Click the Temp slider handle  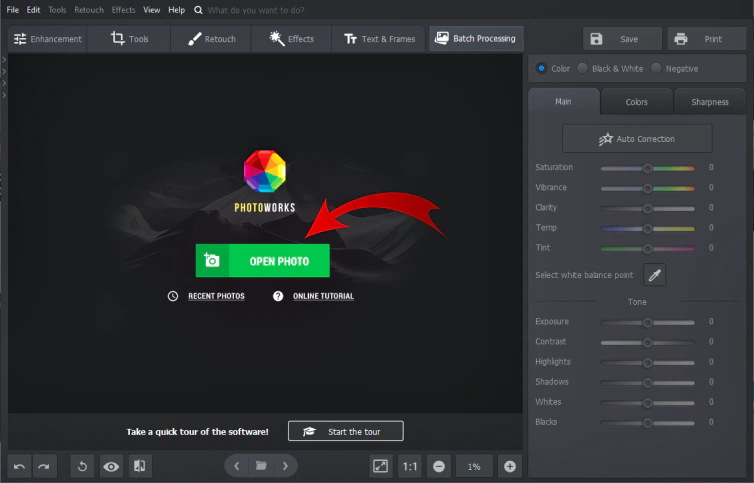(647, 229)
